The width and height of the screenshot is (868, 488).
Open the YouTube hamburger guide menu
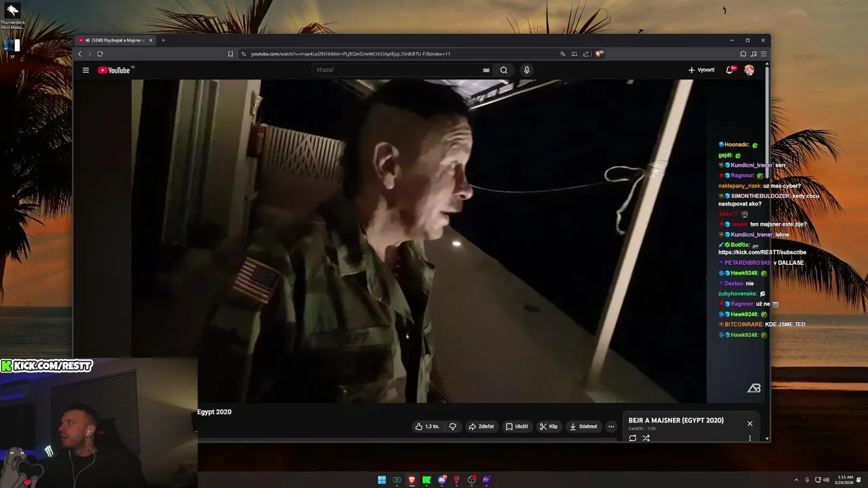pos(85,70)
